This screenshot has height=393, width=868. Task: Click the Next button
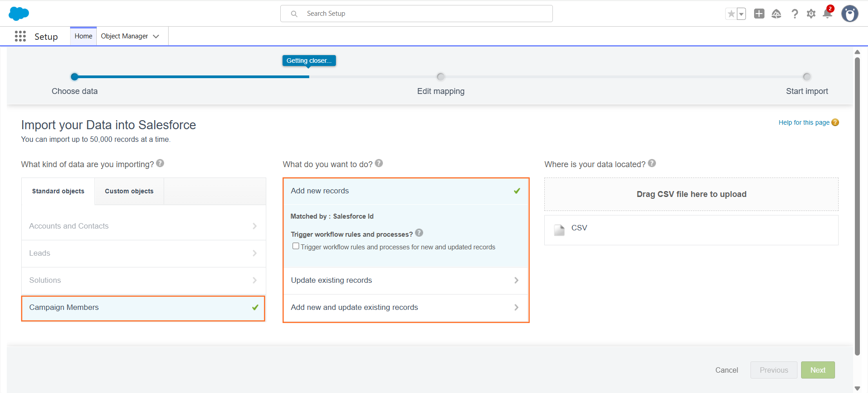click(x=818, y=370)
